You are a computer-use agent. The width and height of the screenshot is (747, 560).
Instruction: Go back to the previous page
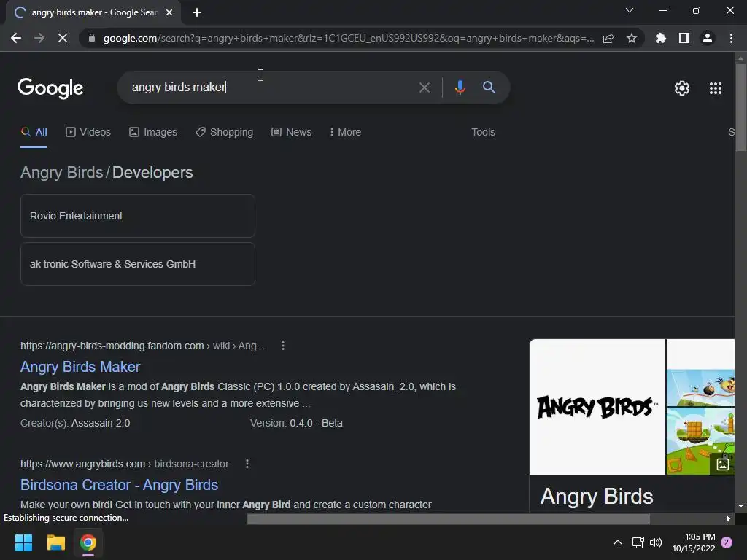[x=16, y=38]
